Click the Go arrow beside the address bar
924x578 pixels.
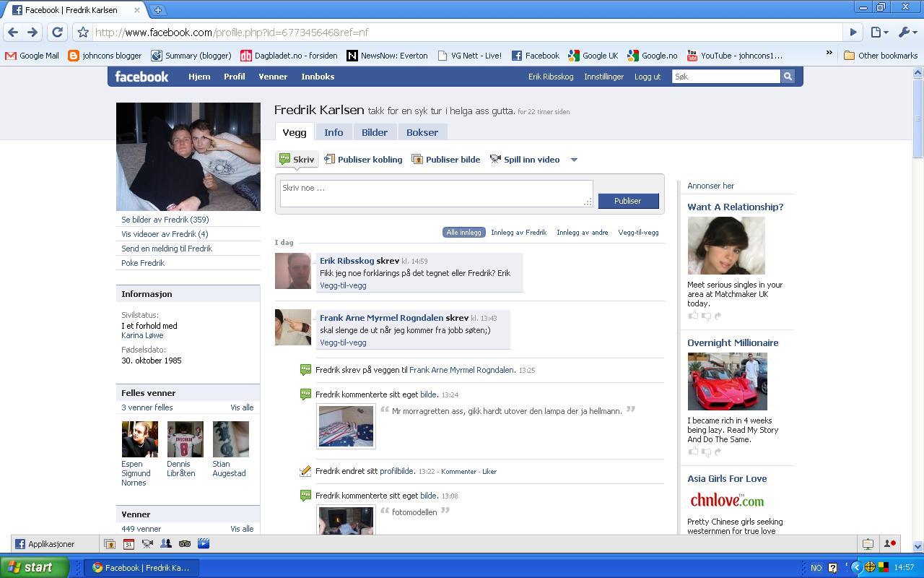pos(853,33)
